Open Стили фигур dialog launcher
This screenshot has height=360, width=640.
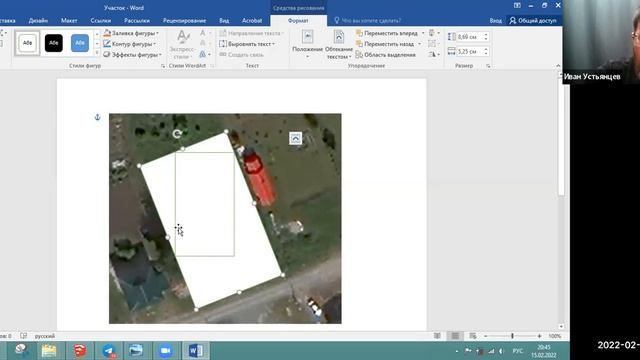(163, 66)
